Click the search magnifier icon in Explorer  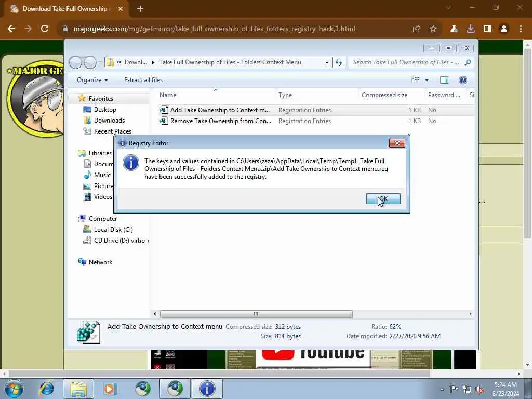pos(468,62)
